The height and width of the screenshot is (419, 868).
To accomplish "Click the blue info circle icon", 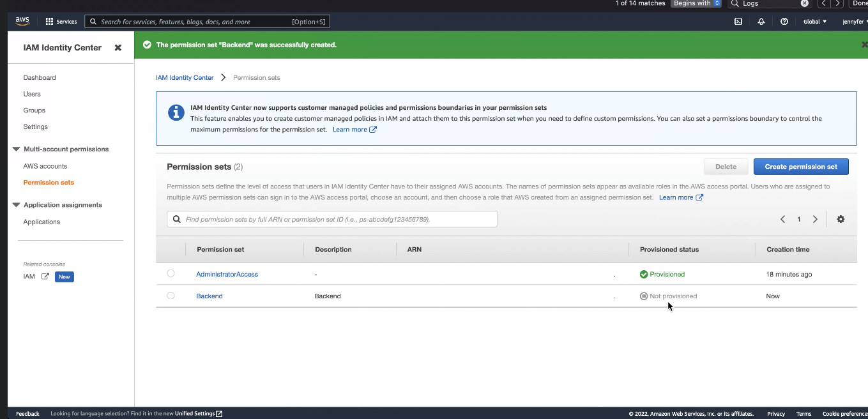I will click(176, 113).
